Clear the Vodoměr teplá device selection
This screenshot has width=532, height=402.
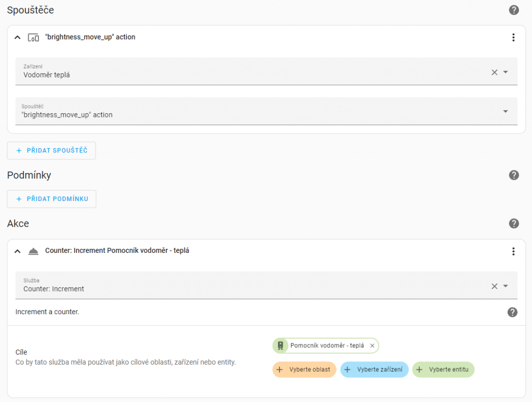(x=495, y=72)
